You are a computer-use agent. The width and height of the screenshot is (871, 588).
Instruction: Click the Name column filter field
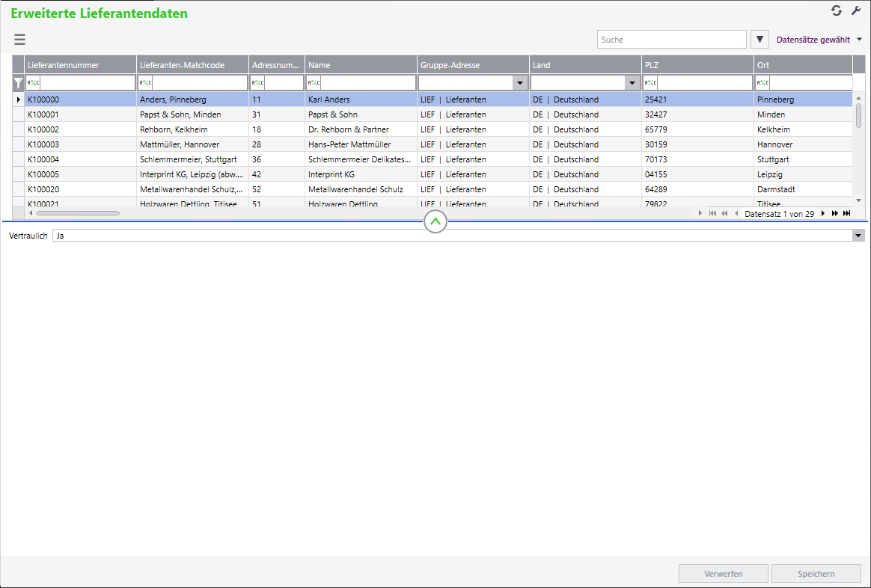367,83
